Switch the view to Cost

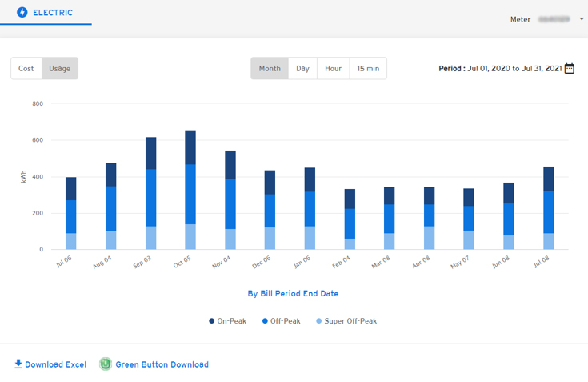coord(26,69)
